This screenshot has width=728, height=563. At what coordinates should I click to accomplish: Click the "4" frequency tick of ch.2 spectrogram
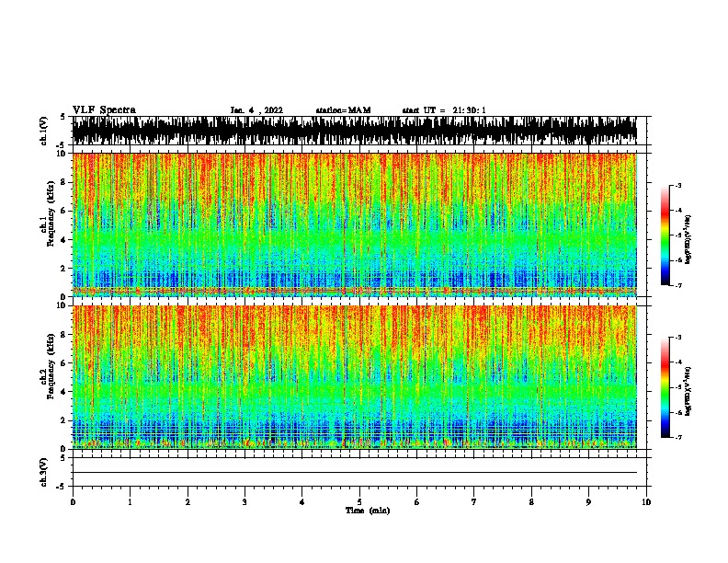coord(64,392)
